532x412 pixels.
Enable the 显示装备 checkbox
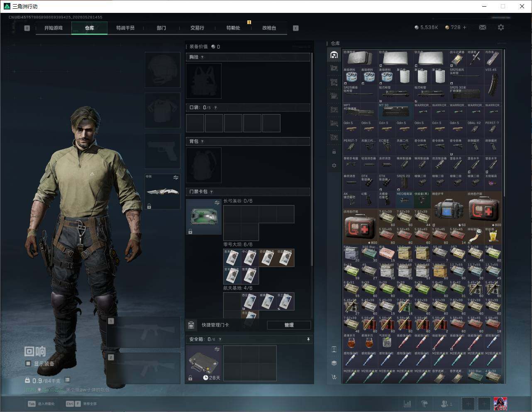coord(28,363)
